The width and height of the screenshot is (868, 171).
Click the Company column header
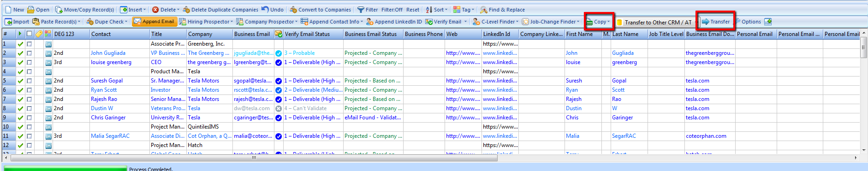(209, 34)
